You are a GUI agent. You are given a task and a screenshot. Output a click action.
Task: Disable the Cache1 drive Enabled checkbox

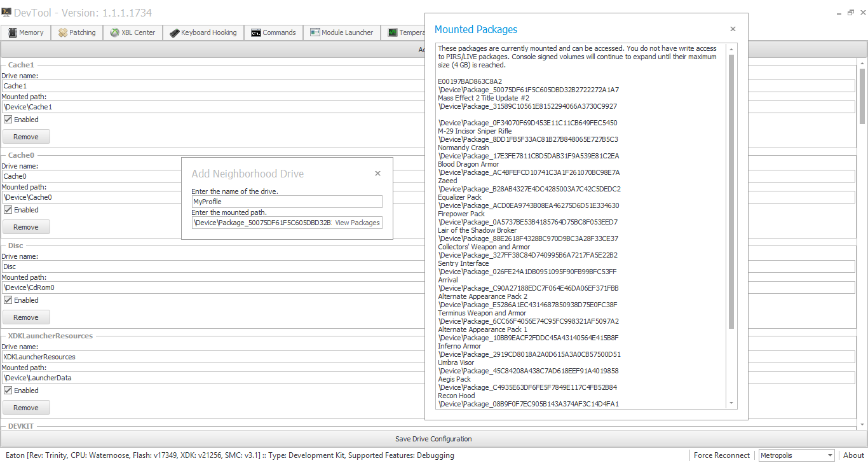8,120
